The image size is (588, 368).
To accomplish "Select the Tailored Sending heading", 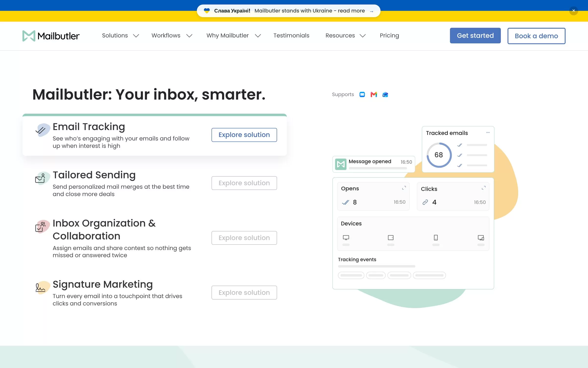I will (94, 175).
